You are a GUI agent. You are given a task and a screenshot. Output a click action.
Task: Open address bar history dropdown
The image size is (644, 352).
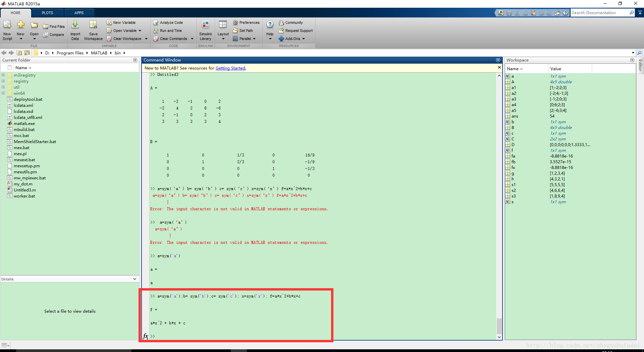633,53
